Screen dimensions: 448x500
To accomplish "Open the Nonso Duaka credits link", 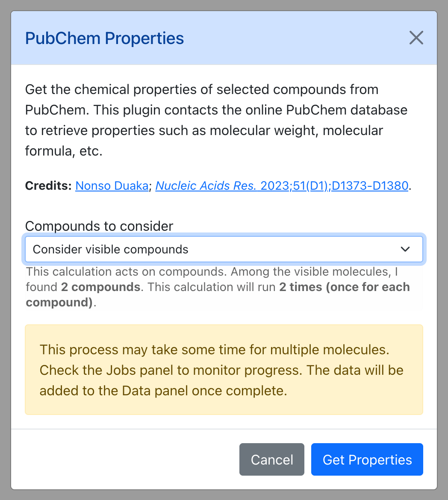I will pos(112,185).
